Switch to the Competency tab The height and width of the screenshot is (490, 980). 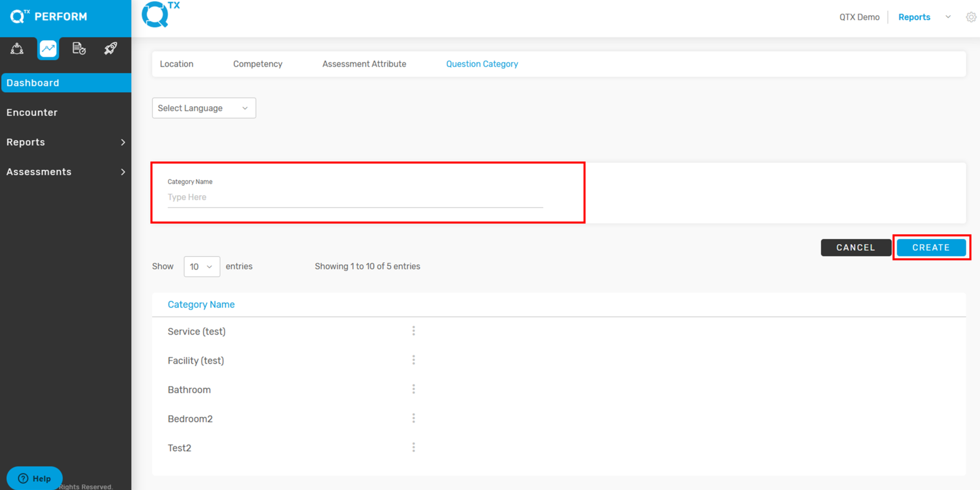click(258, 64)
